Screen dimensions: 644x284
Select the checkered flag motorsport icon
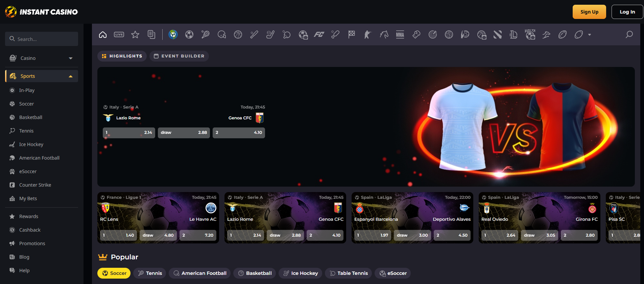(352, 34)
